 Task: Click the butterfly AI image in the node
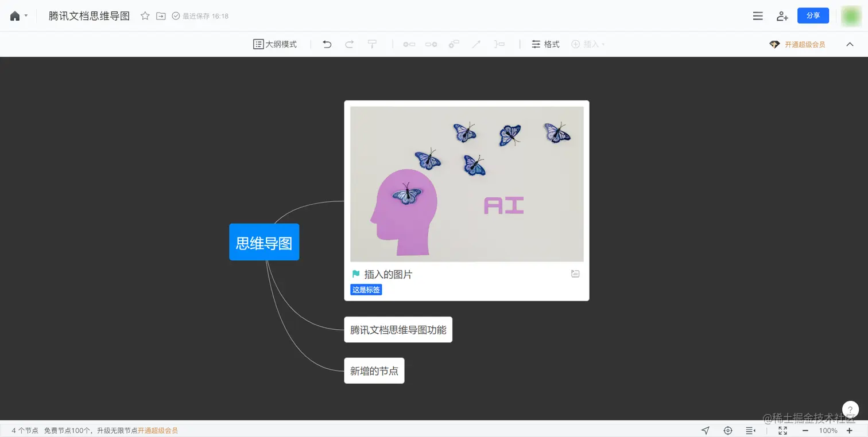(467, 184)
